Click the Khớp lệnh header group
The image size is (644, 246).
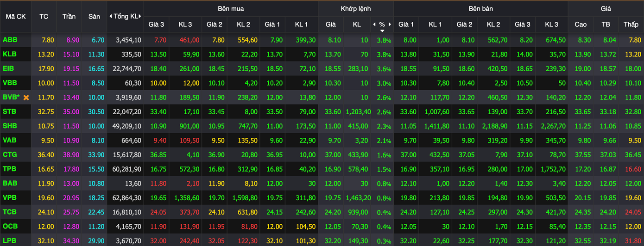[356, 9]
